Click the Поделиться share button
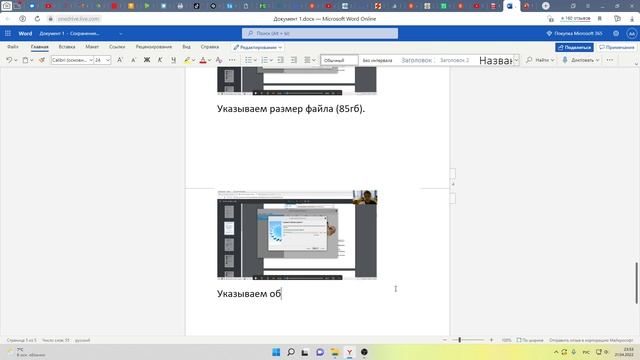This screenshot has width=640, height=360. tap(574, 47)
